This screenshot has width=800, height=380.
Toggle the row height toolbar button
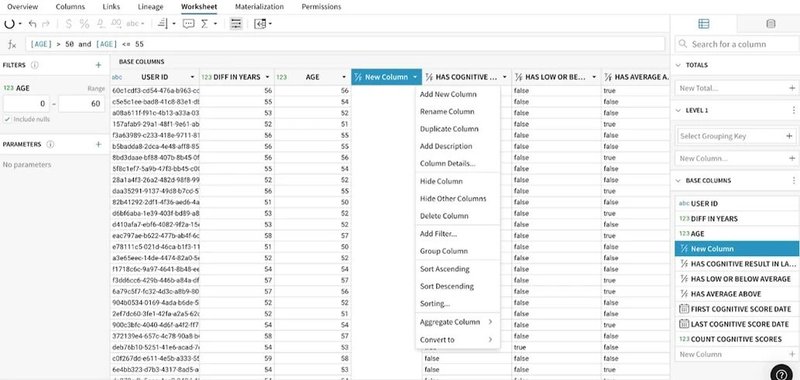point(236,23)
